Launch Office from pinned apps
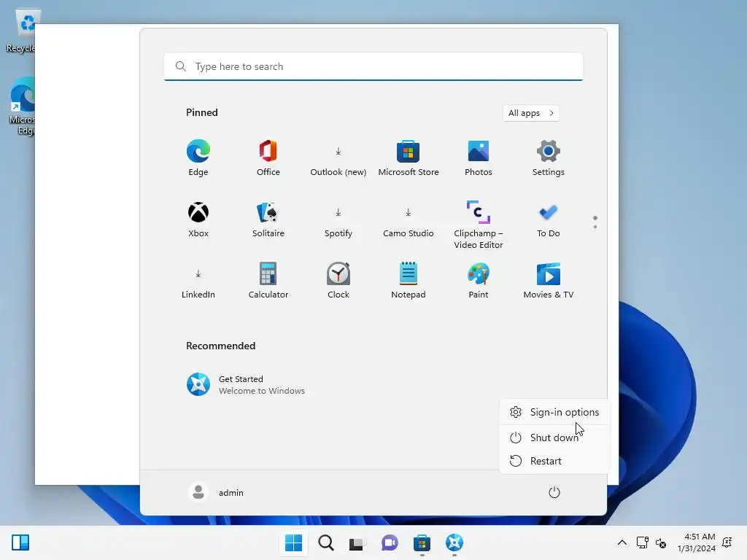747x560 pixels. click(x=268, y=158)
